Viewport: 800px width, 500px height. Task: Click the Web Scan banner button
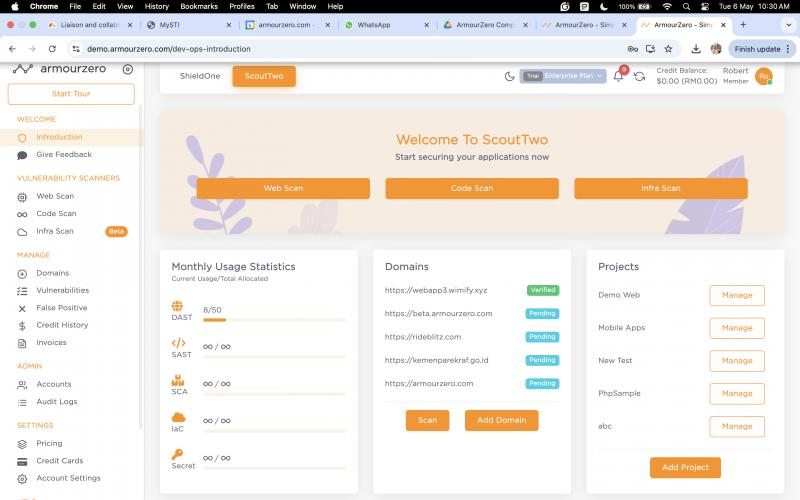pyautogui.click(x=283, y=188)
